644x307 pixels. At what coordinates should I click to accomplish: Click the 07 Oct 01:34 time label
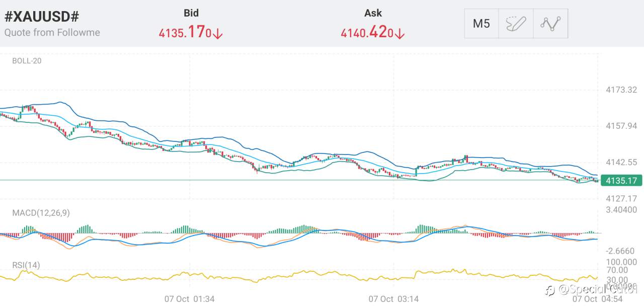[190, 299]
